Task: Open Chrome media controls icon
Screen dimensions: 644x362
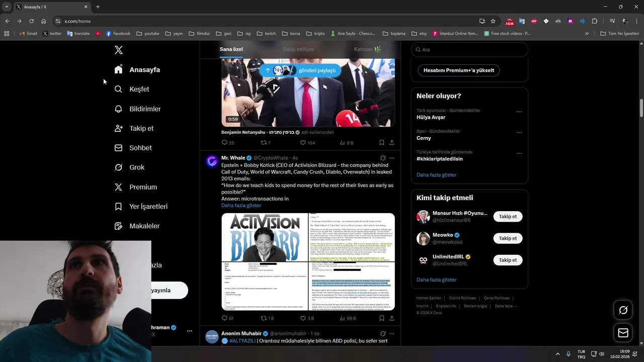Action: pyautogui.click(x=612, y=21)
